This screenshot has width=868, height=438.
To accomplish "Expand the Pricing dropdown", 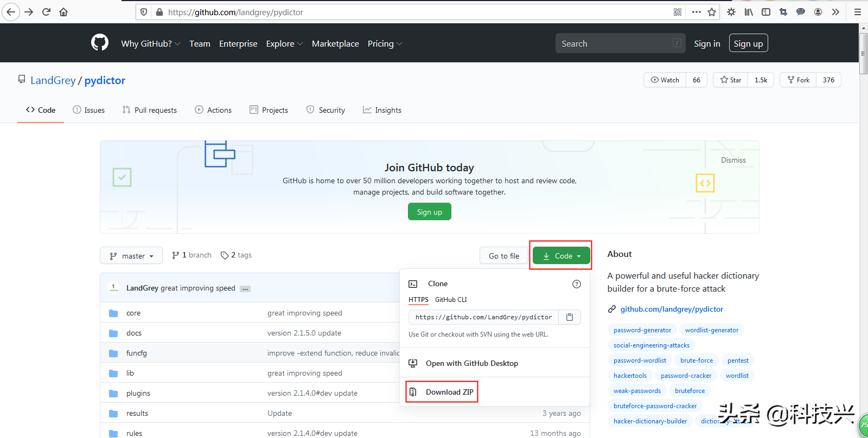I will [x=385, y=44].
